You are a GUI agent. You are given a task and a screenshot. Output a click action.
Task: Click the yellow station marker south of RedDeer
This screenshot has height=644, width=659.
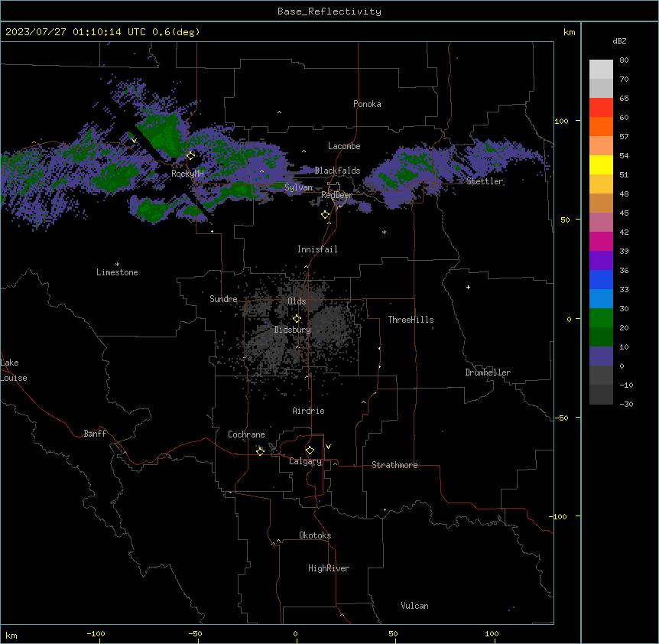click(x=325, y=215)
